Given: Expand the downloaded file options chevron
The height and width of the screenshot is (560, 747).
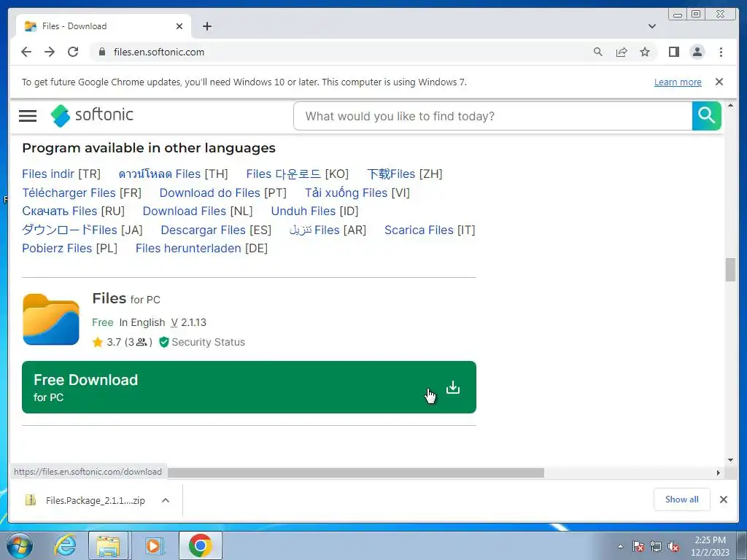Looking at the screenshot, I should pos(166,500).
